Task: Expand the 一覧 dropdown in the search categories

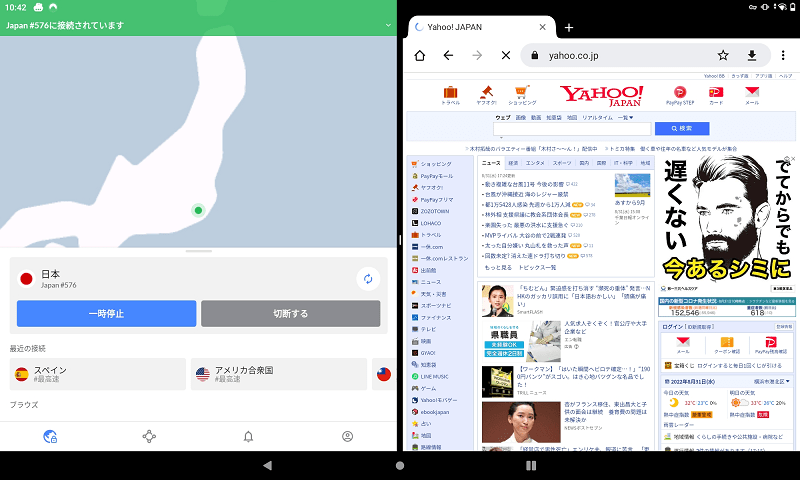Action: coord(625,118)
